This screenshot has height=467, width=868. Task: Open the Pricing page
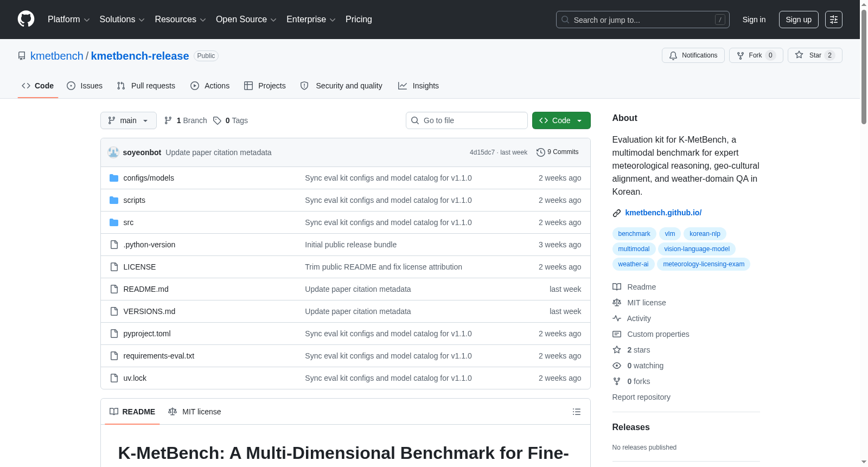359,20
